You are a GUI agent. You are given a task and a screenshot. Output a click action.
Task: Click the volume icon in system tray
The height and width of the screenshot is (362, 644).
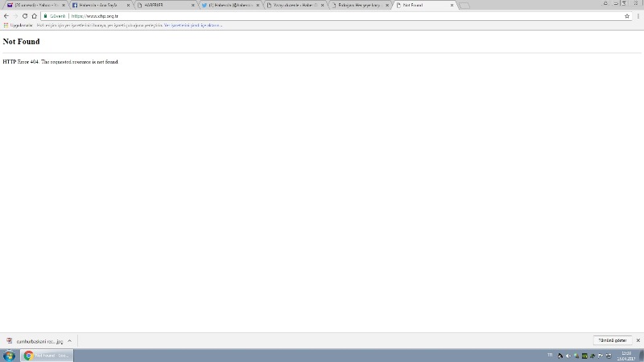pyautogui.click(x=568, y=356)
